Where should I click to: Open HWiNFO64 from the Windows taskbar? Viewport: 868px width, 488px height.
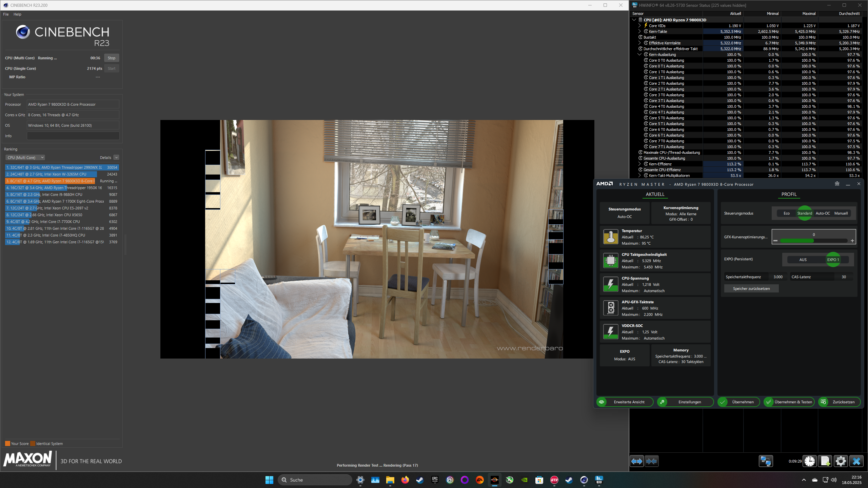(598, 480)
